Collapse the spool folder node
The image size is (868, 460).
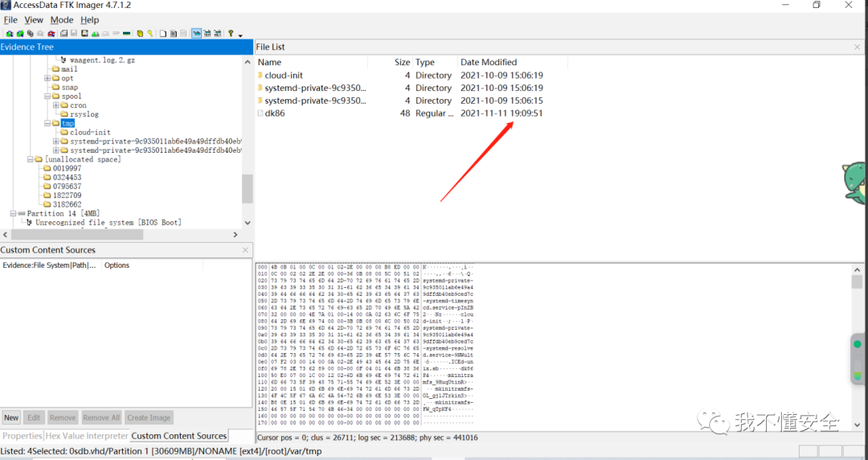(x=47, y=97)
